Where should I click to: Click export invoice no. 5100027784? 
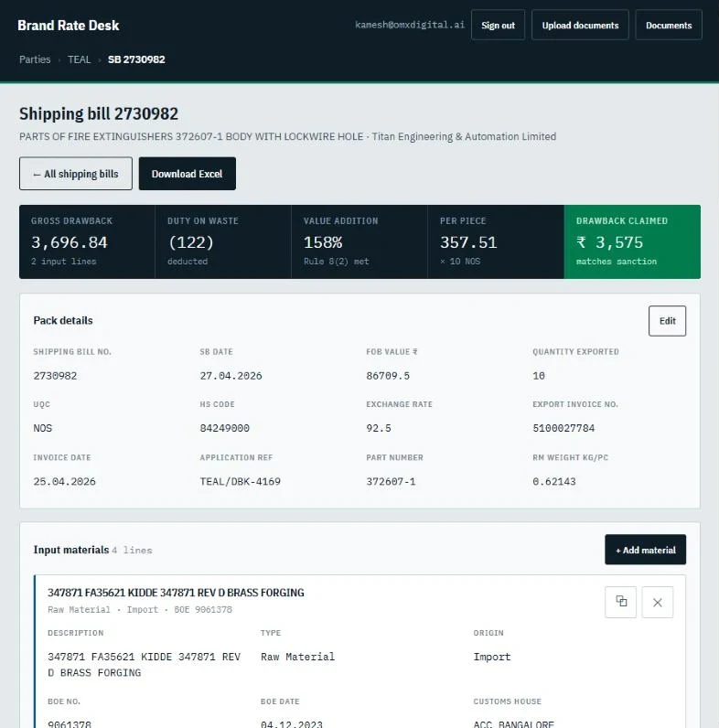pos(563,428)
